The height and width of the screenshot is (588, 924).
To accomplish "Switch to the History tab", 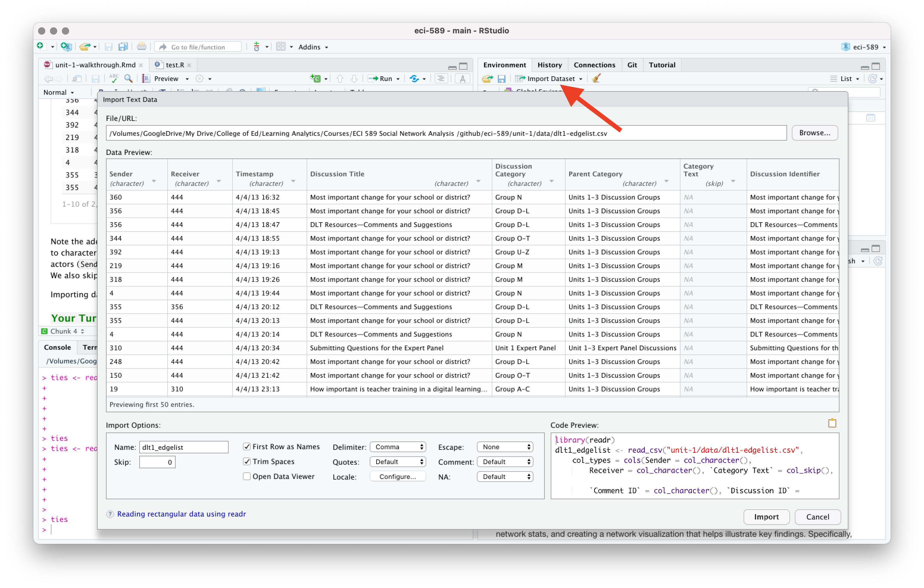I will pyautogui.click(x=550, y=65).
